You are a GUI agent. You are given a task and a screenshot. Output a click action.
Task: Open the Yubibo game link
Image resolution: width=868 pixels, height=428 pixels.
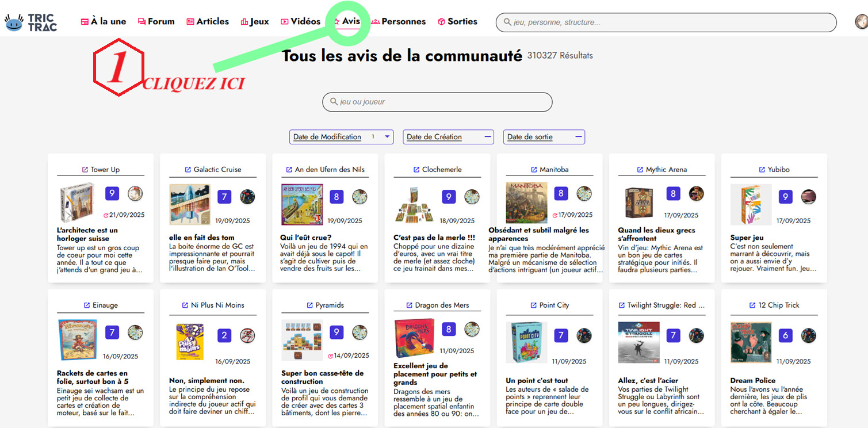point(774,170)
